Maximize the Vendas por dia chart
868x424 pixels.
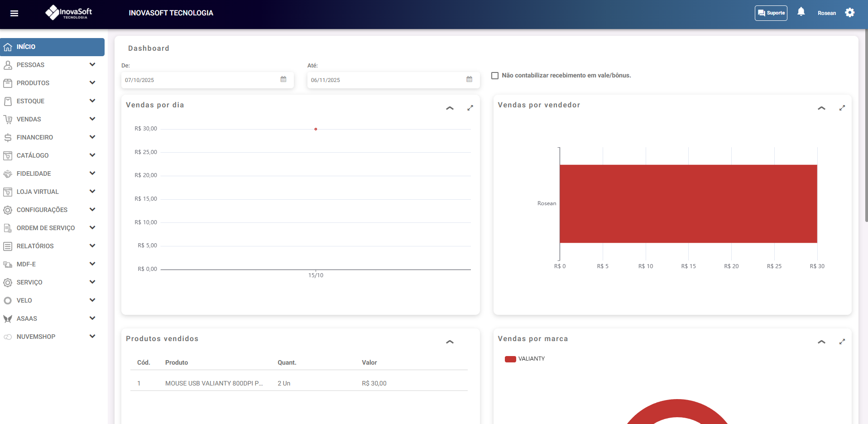(x=470, y=108)
